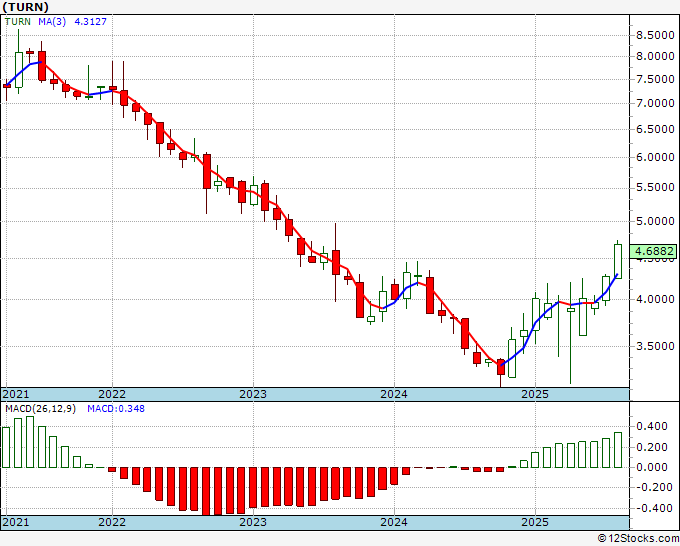Click the MACD(26,12,9) indicator label
680x546 pixels.
(x=40, y=409)
